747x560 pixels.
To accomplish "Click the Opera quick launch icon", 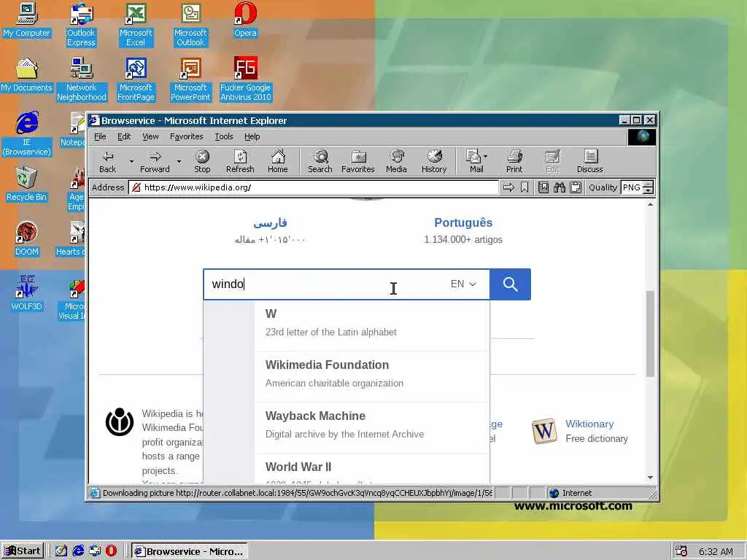I will [111, 551].
